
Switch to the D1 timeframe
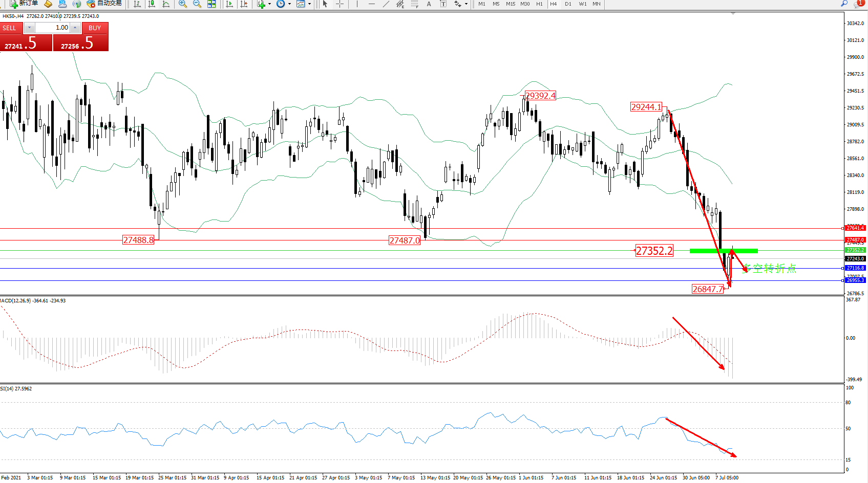[568, 4]
